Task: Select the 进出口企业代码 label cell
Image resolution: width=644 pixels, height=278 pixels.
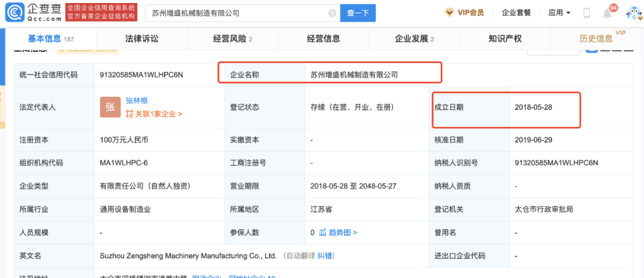Action: [x=469, y=256]
